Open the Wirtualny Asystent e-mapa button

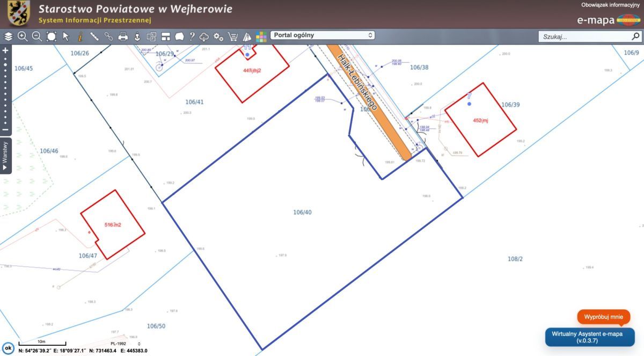(x=590, y=337)
